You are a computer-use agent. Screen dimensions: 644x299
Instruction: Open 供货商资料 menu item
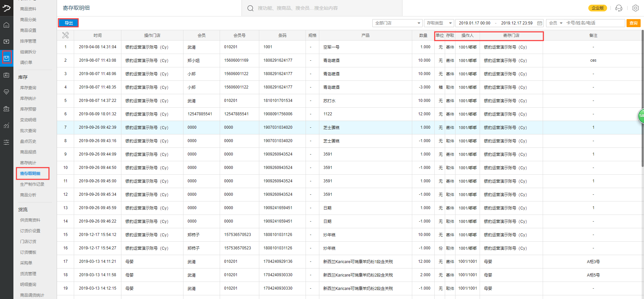click(30, 220)
